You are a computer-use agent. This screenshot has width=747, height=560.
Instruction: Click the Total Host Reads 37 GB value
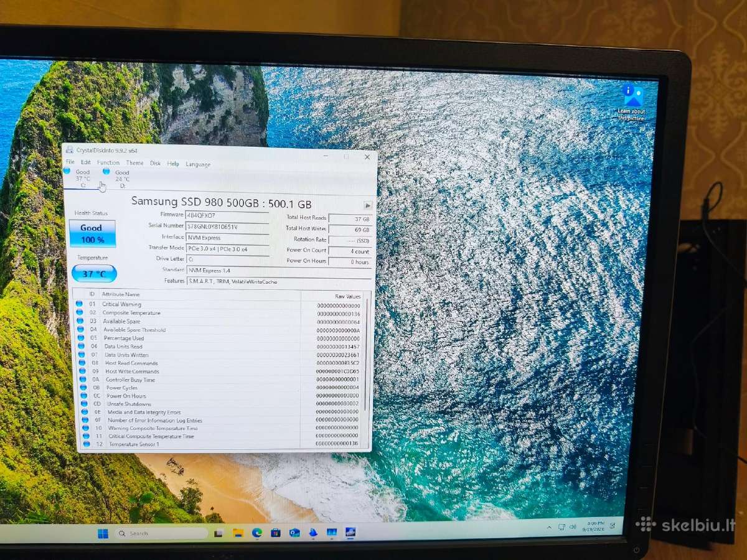350,219
